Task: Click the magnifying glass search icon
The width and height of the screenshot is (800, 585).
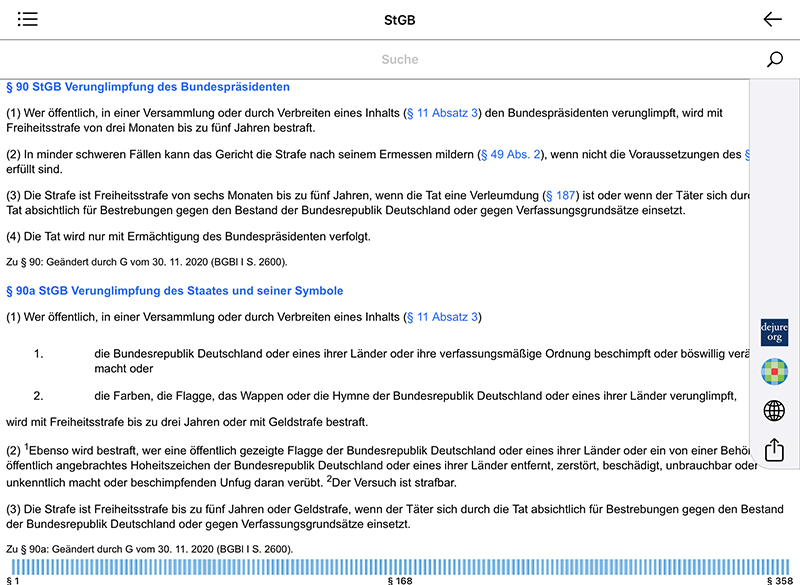Action: tap(774, 59)
